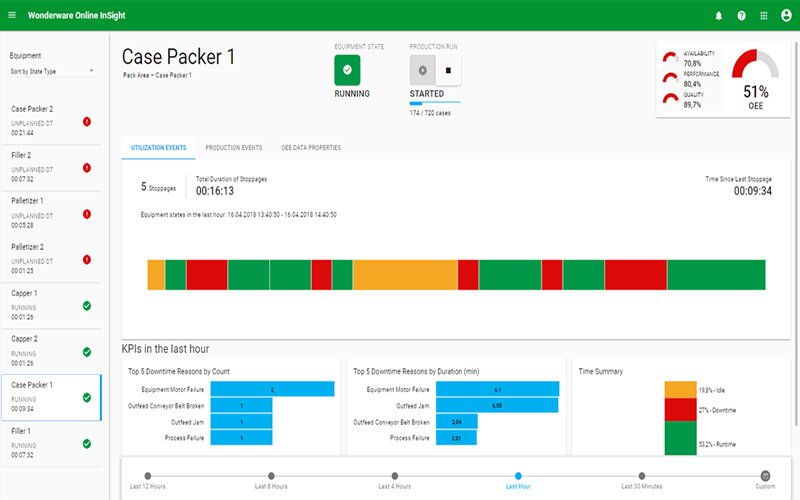
Task: Switch to OEE Data Properties tab
Action: (x=311, y=148)
